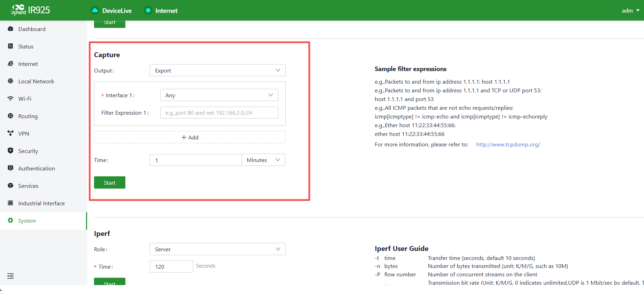Expand the adm user menu
Screen dimensions: 644x291
(x=630, y=10)
